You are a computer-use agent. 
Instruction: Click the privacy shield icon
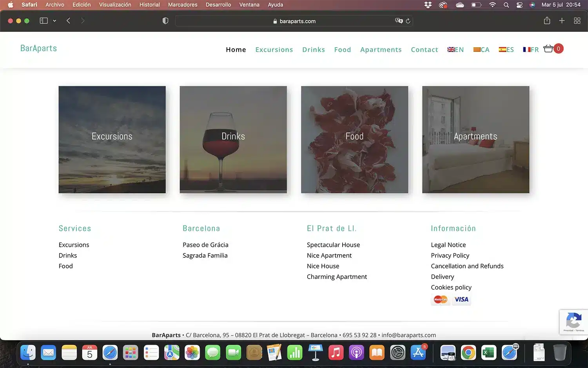coord(165,21)
